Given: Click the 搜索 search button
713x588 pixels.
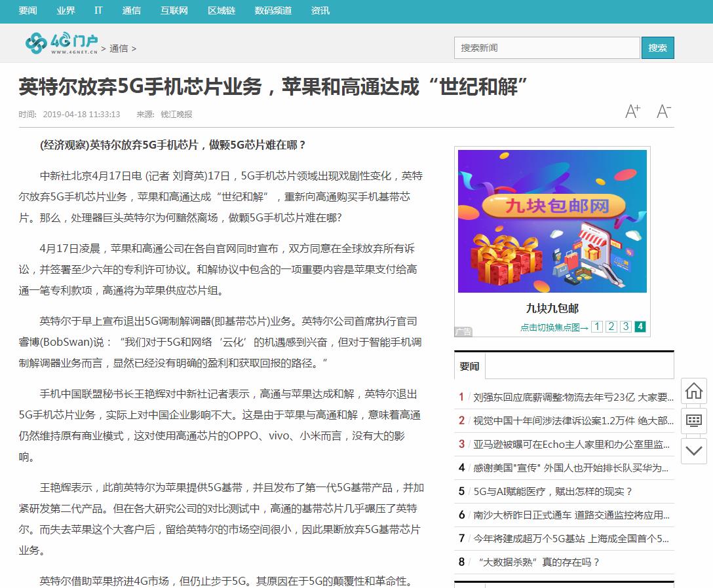Looking at the screenshot, I should tap(657, 48).
